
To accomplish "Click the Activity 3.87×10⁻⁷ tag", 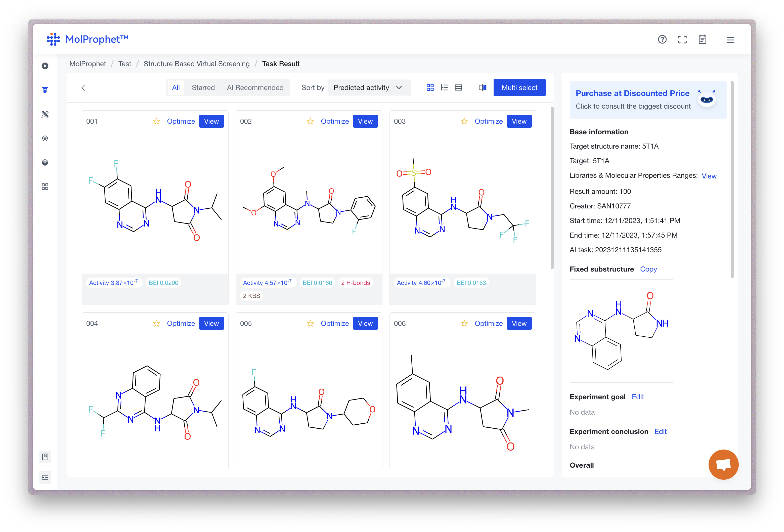I will 114,282.
